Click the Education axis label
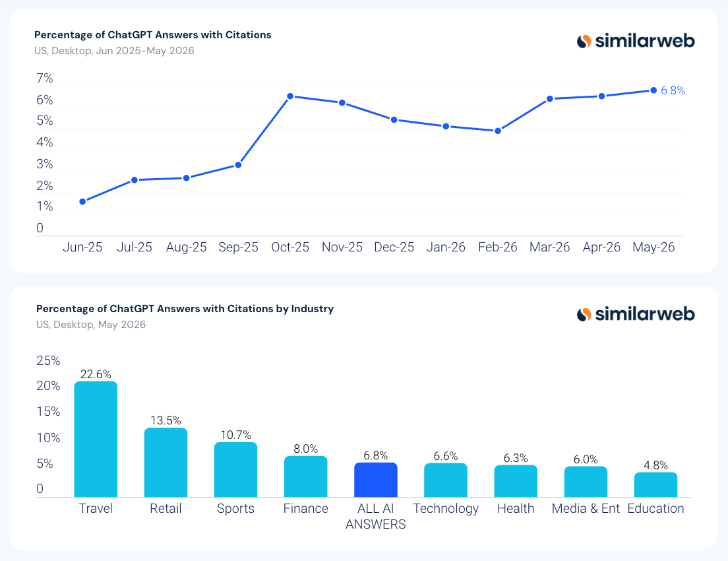The height and width of the screenshot is (561, 728). pos(655,508)
